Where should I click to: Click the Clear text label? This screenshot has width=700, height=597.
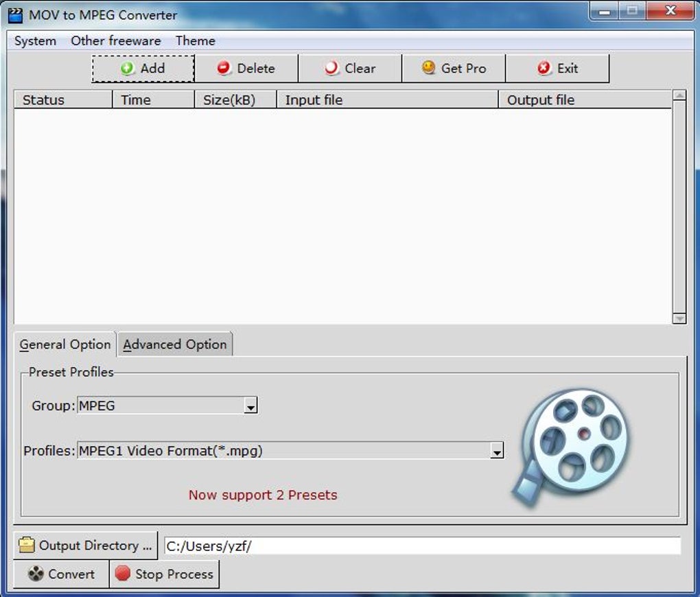click(x=360, y=69)
